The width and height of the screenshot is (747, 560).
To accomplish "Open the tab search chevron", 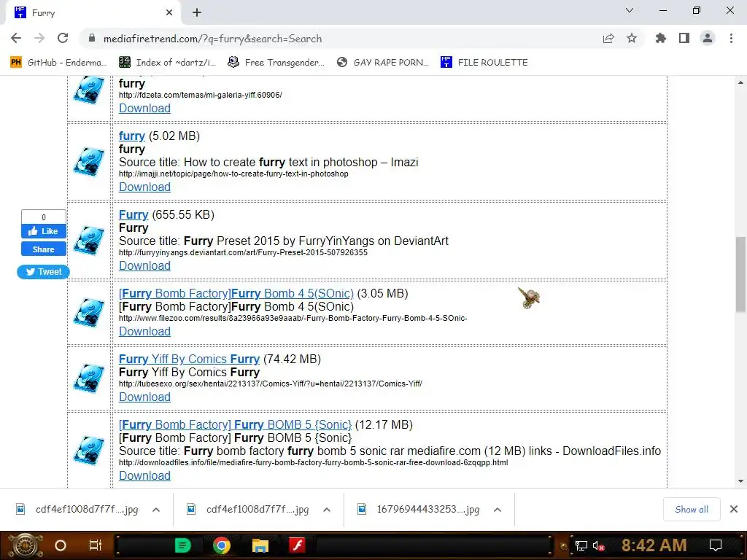I will (x=630, y=10).
